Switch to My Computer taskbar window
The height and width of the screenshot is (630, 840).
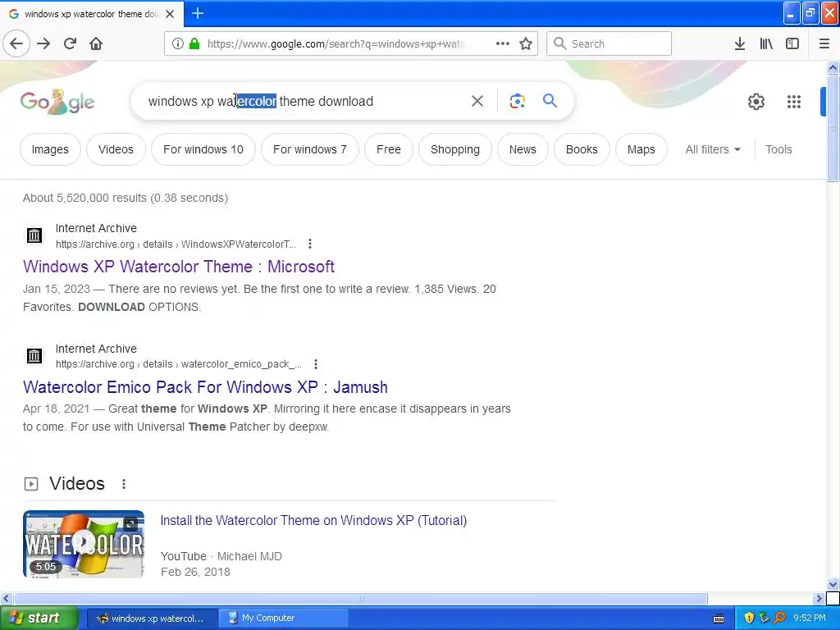(283, 618)
